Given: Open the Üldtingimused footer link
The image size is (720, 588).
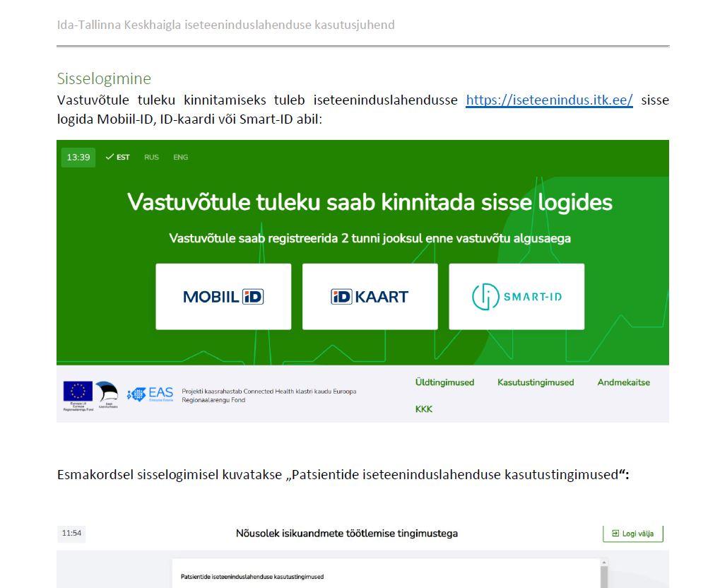Looking at the screenshot, I should pos(444,382).
